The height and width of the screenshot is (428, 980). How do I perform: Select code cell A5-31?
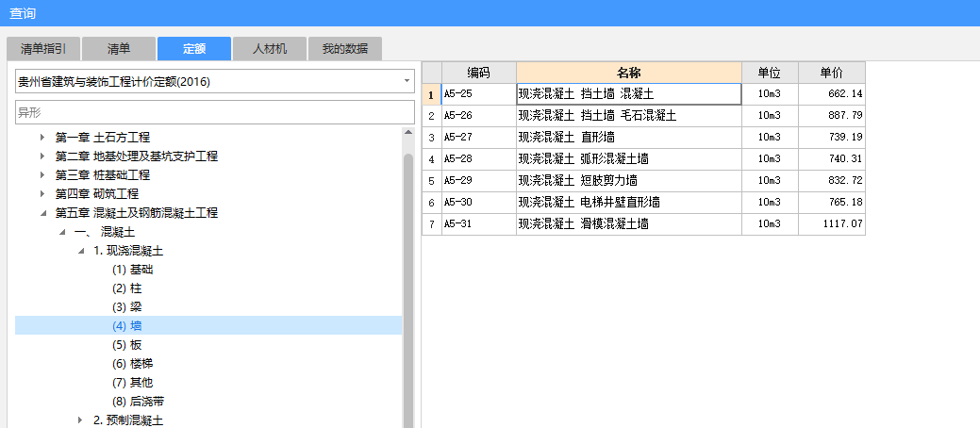(479, 223)
